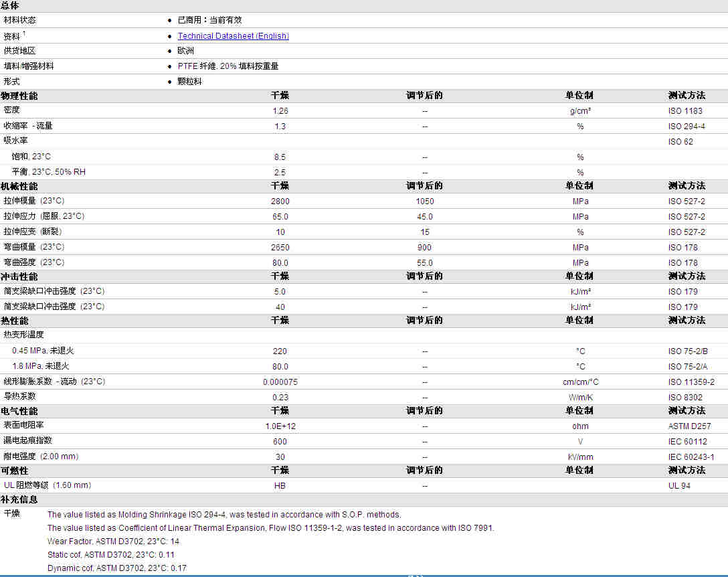
Task: Click IEC 60243-1 test method
Action: 691,457
